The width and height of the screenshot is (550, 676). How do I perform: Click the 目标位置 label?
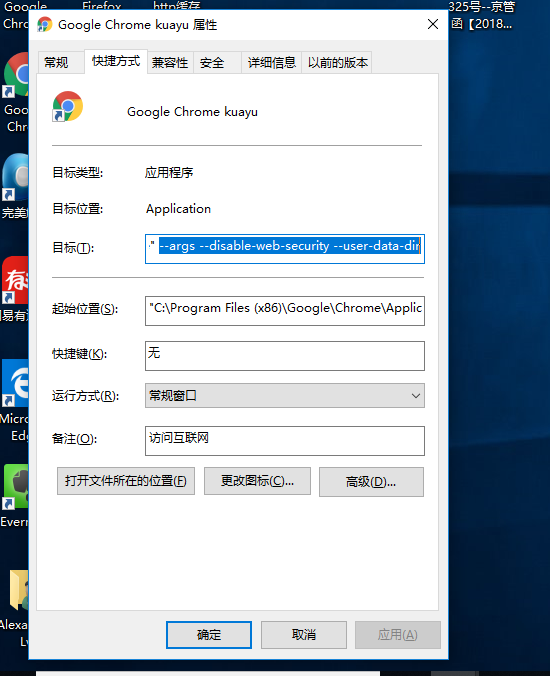click(78, 209)
